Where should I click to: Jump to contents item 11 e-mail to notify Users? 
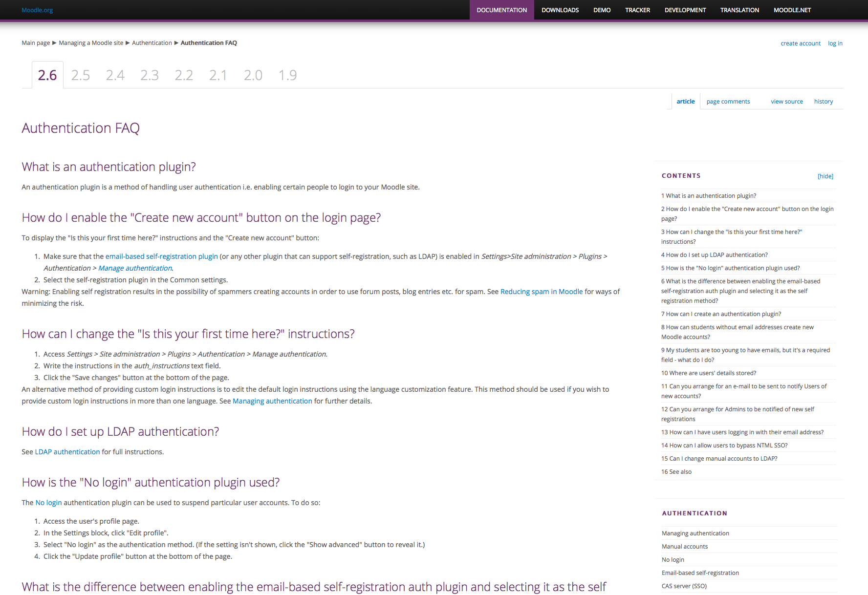click(744, 391)
